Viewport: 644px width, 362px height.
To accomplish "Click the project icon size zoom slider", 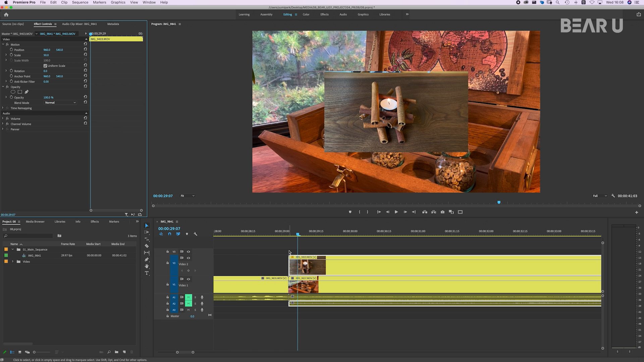I will point(35,352).
